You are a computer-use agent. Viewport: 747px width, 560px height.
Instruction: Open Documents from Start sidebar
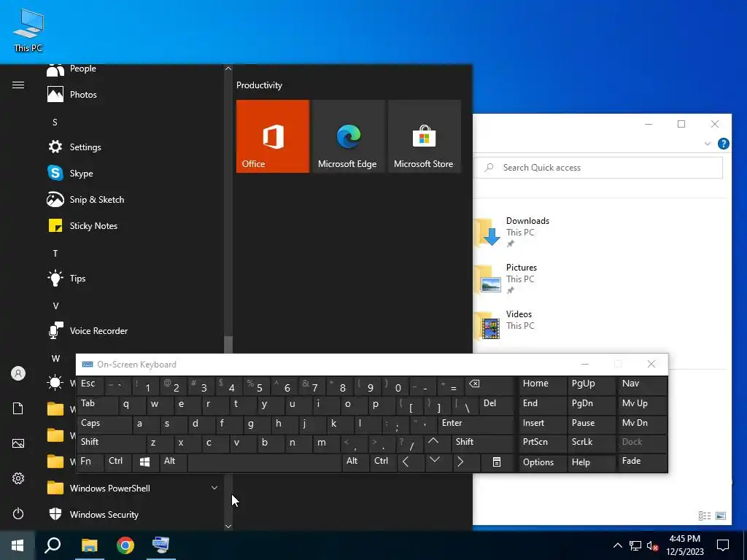18,408
